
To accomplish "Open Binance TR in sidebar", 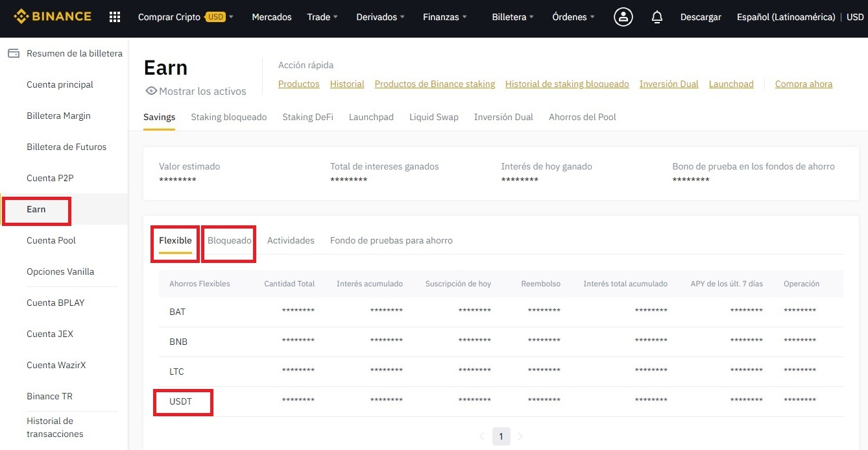I will coord(49,396).
